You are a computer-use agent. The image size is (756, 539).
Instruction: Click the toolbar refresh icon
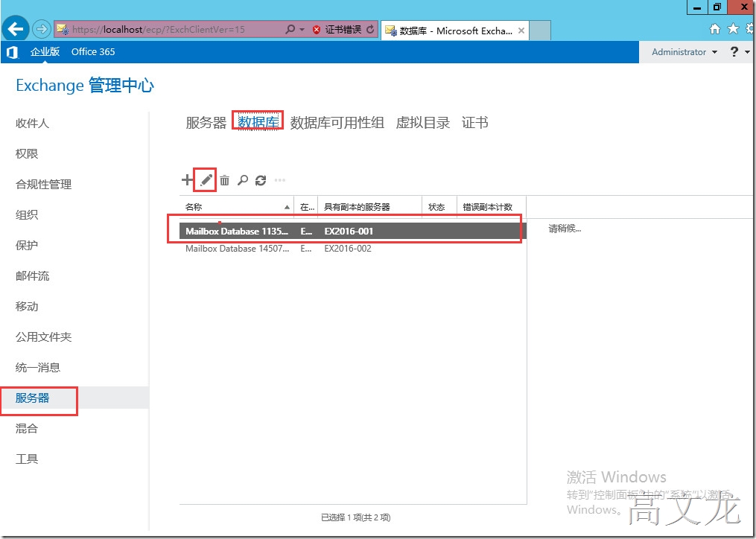[x=261, y=180]
